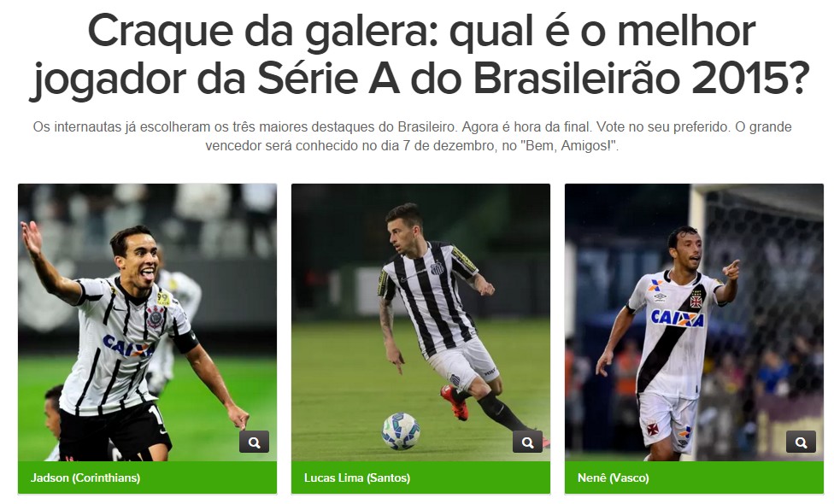This screenshot has width=834, height=504.
Task: Enlarge Nenê photo using magnifier icon
Action: [x=801, y=442]
